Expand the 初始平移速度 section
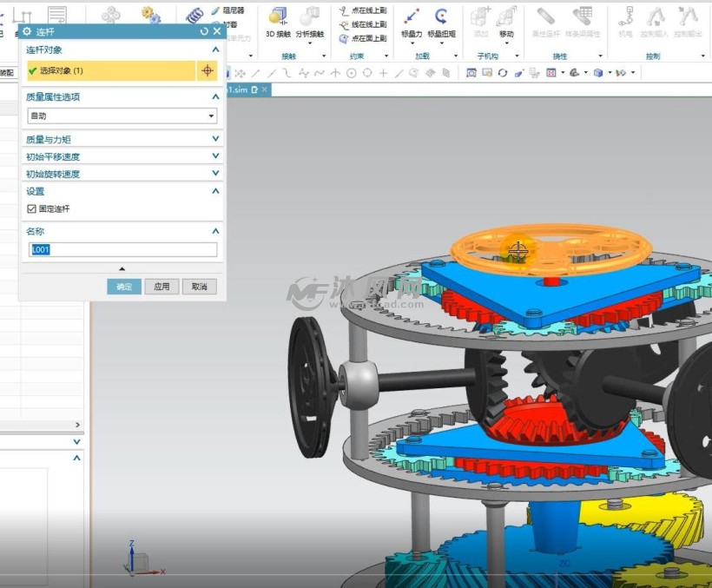712x588 pixels. coord(122,156)
